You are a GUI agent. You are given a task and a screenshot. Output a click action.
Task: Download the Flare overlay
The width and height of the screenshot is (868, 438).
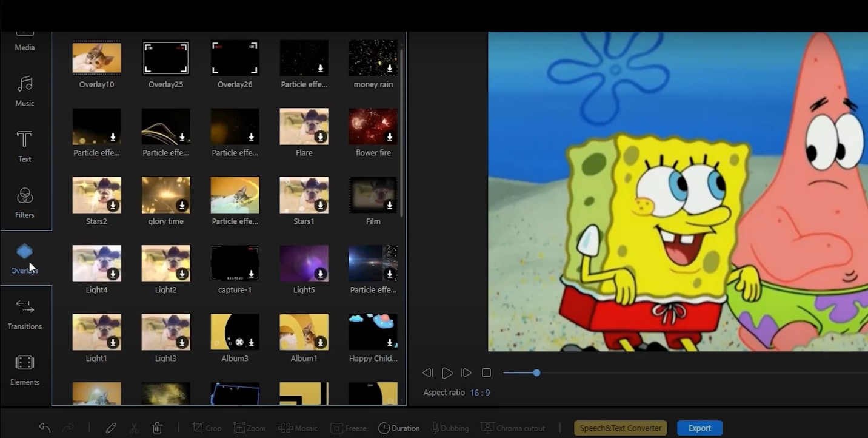(321, 138)
